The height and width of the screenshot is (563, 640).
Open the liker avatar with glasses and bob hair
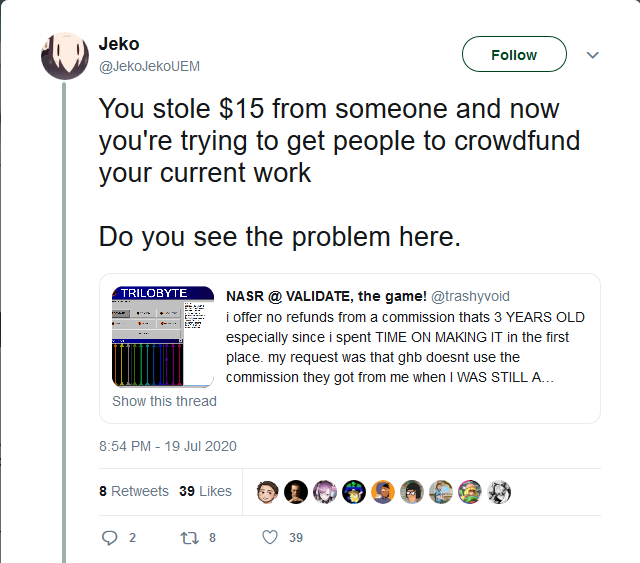point(412,492)
